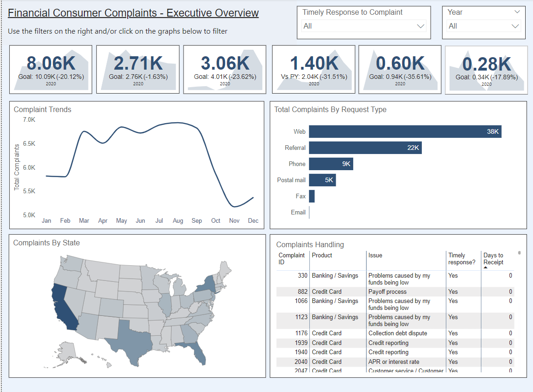Click the Nov low point on trend line
Image resolution: width=533 pixels, height=392 pixels.
(234, 206)
